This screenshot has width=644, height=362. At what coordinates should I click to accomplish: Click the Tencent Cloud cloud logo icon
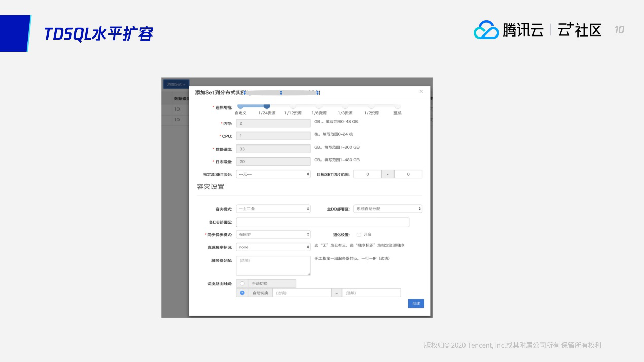tap(486, 30)
